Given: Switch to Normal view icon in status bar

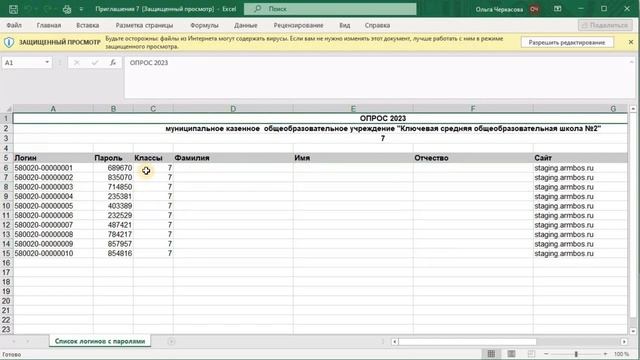Looking at the screenshot, I should [x=491, y=354].
